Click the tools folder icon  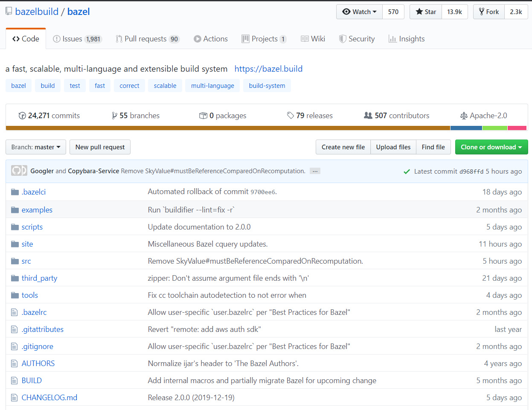15,295
